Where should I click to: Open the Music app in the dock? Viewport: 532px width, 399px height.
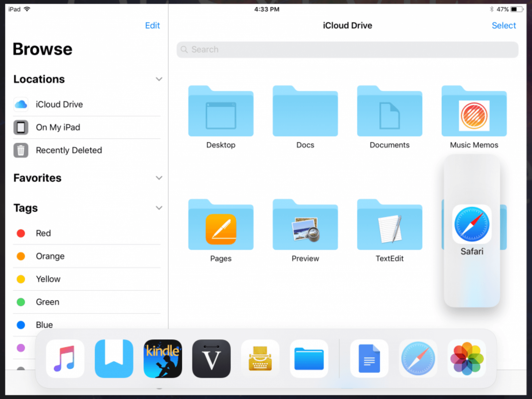[65, 359]
